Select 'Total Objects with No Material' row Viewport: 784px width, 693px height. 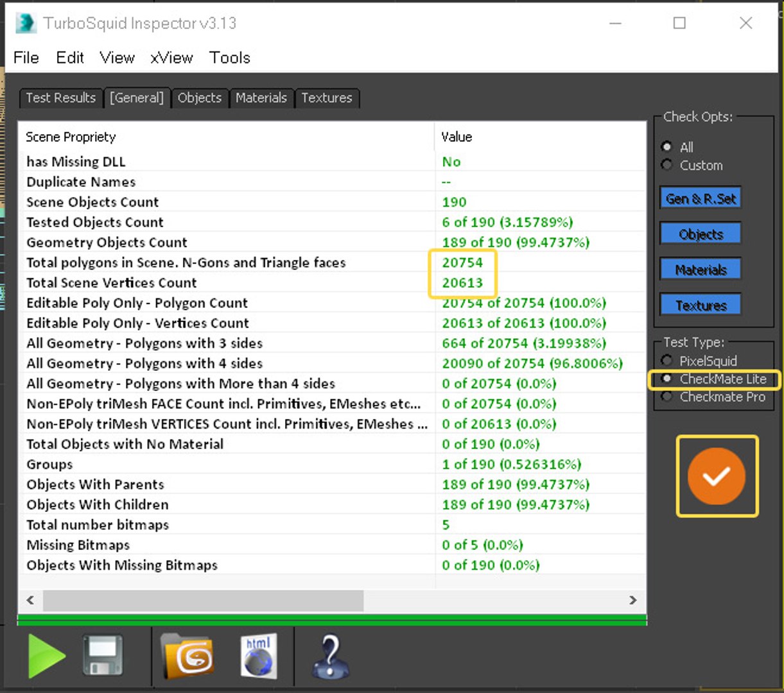click(x=332, y=444)
